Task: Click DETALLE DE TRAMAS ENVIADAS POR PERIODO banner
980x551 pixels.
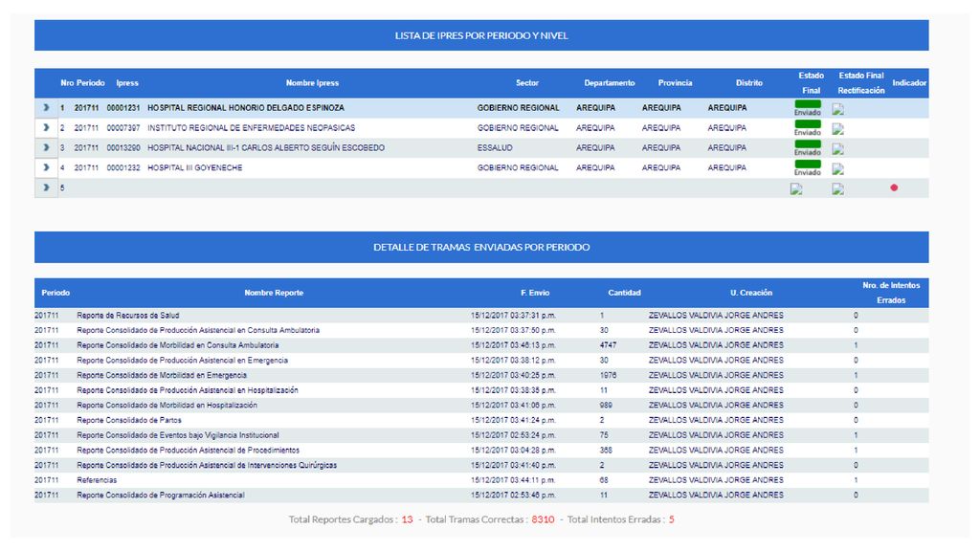Action: (x=481, y=247)
